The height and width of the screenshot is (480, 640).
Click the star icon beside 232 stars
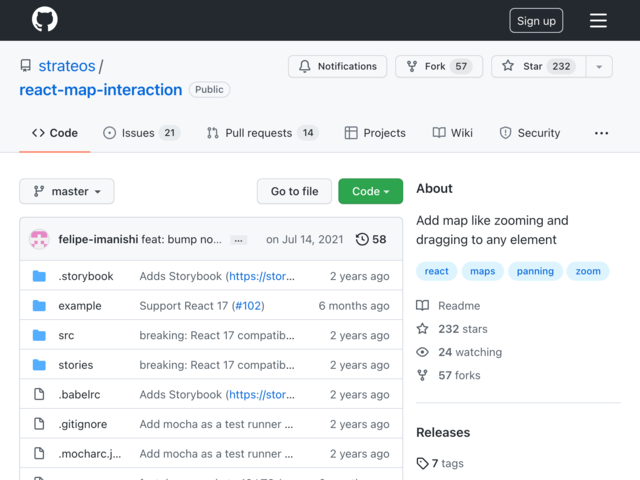pos(422,329)
